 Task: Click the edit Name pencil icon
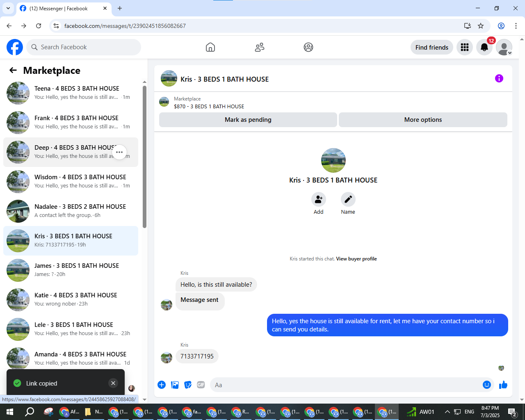tap(348, 199)
